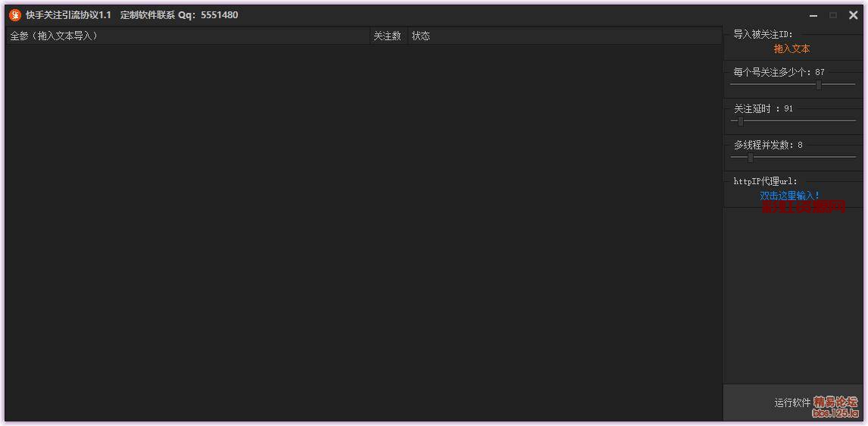Click the empty account list area
The width and height of the screenshot is (868, 426).
click(x=364, y=227)
